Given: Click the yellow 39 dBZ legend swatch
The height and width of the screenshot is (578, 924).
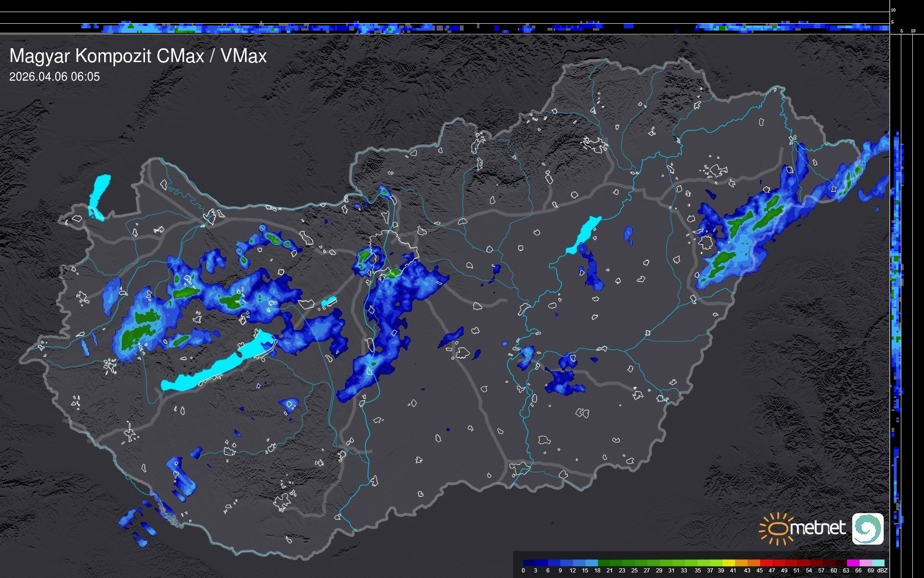Looking at the screenshot, I should (728, 563).
